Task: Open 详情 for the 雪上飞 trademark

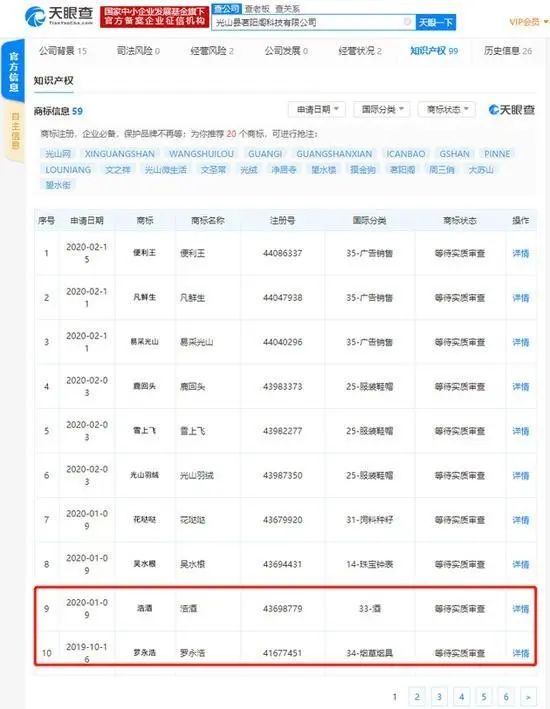Action: [521, 431]
